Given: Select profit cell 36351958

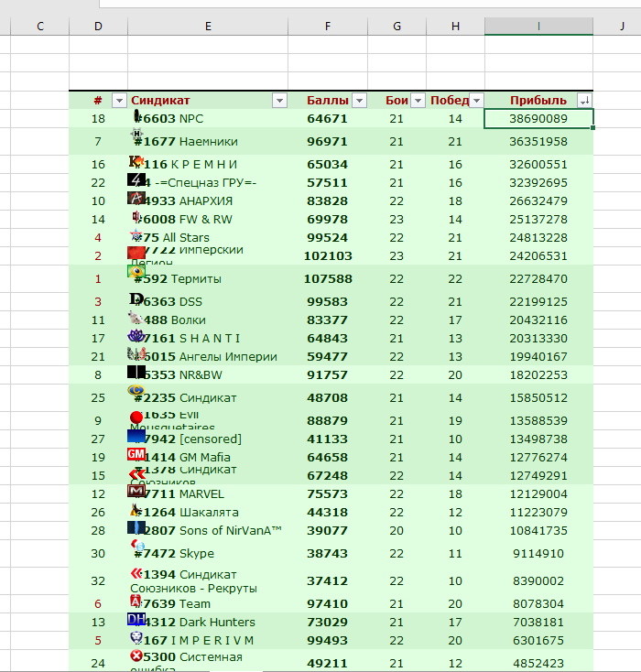Looking at the screenshot, I should 538,141.
